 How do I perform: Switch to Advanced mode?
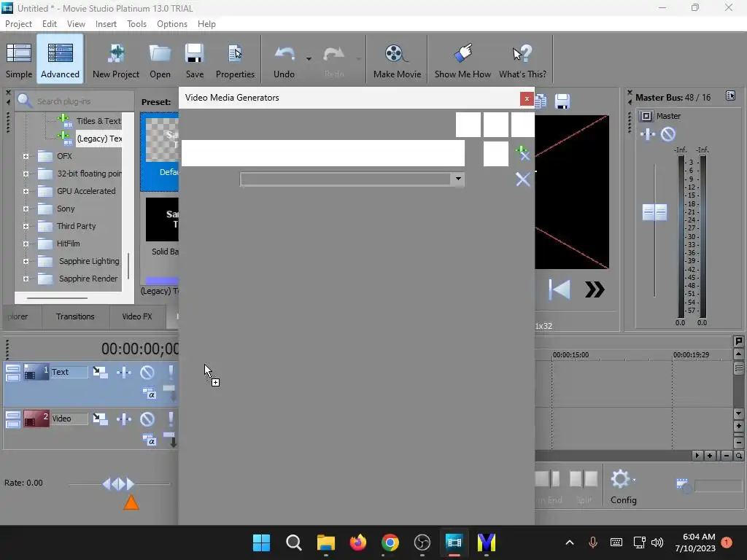60,60
